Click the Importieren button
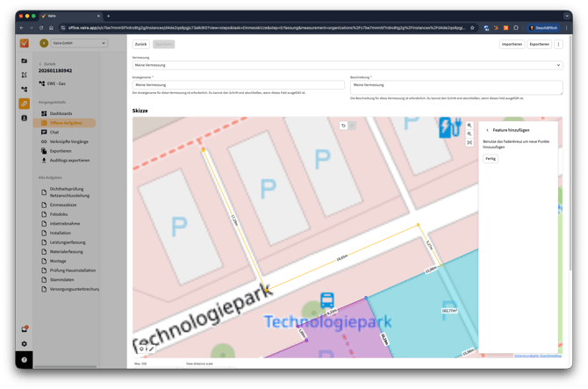The image size is (588, 389). (512, 44)
